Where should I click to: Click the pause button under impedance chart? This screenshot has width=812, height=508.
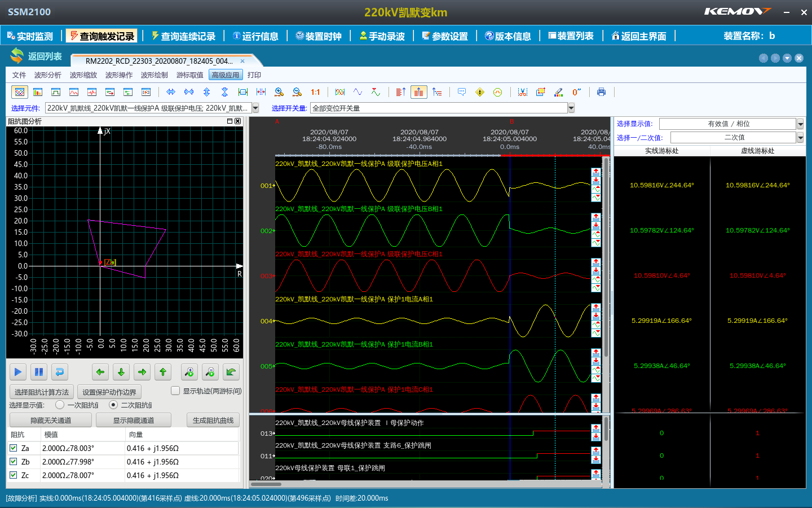point(39,372)
